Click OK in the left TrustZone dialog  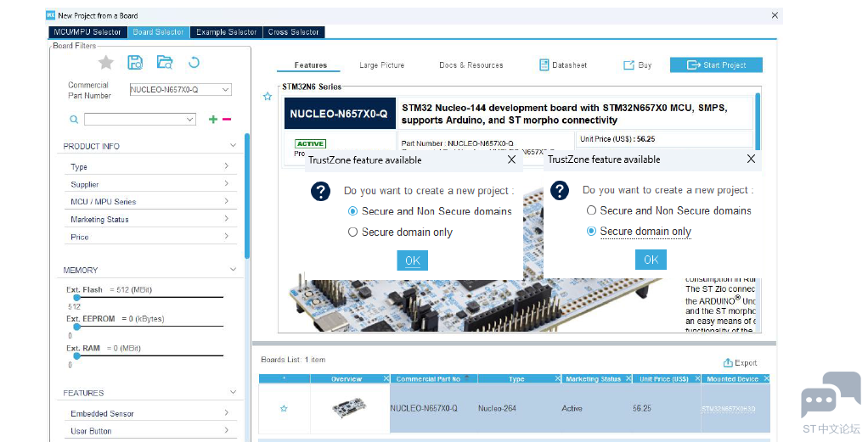click(x=413, y=260)
